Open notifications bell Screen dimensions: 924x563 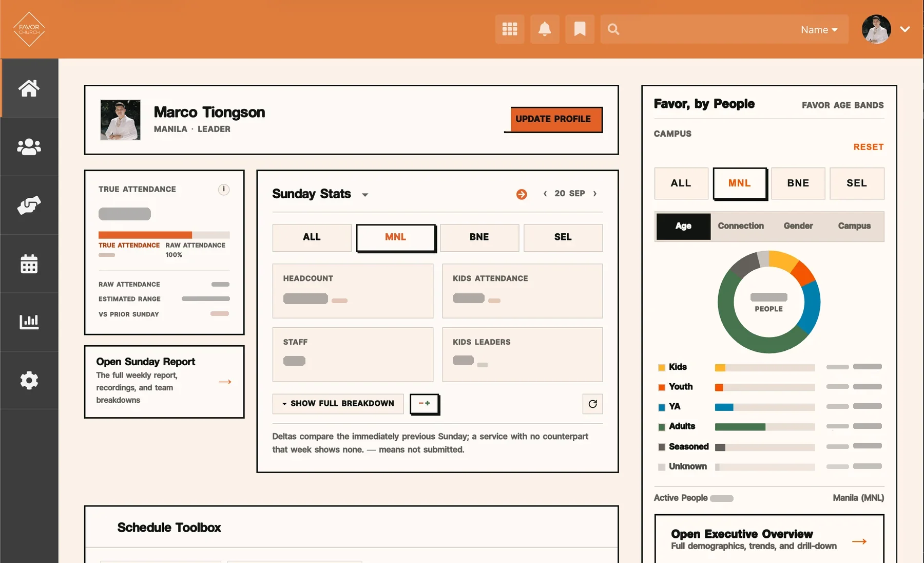(545, 29)
